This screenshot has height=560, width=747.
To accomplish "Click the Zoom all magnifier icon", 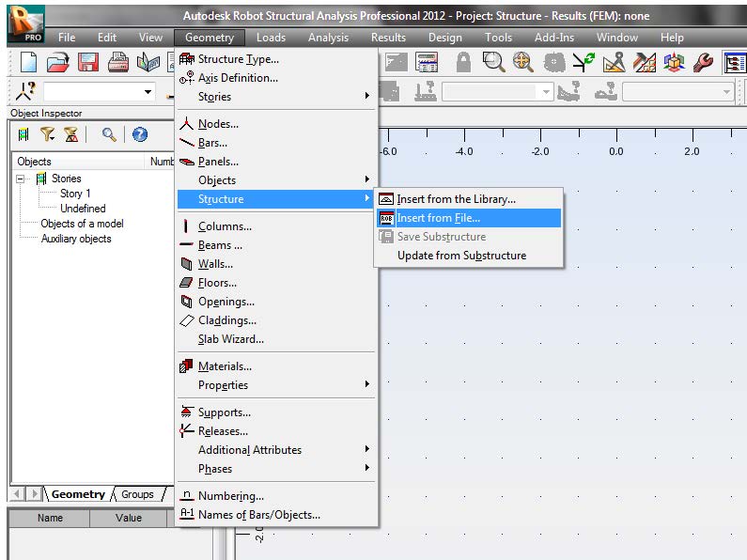I will 522,62.
